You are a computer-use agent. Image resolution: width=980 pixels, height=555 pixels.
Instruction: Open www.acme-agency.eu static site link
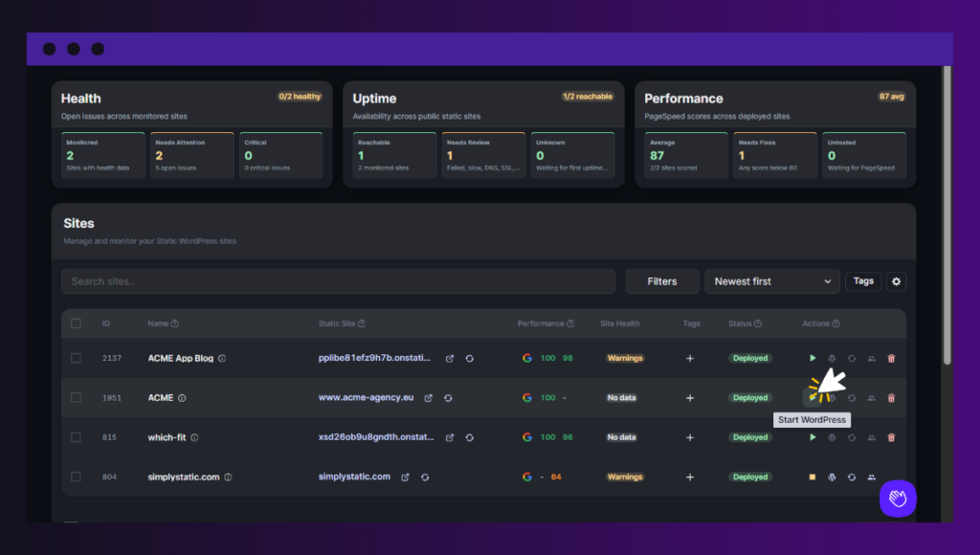pos(367,397)
